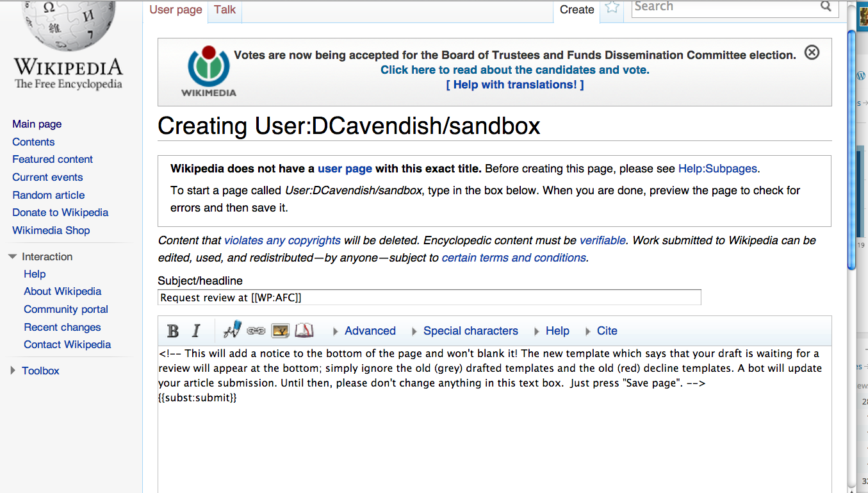Click the embedded file picture icon
This screenshot has height=493, width=868.
281,331
